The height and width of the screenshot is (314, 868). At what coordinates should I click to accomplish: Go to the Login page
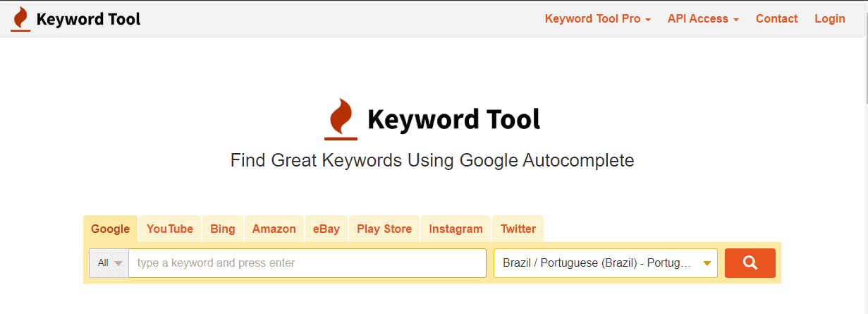(x=830, y=19)
